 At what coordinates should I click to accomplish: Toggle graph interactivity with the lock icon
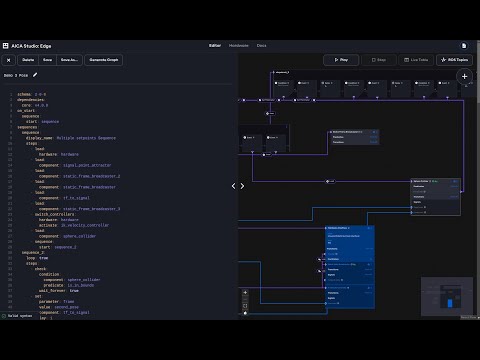pyautogui.click(x=245, y=313)
